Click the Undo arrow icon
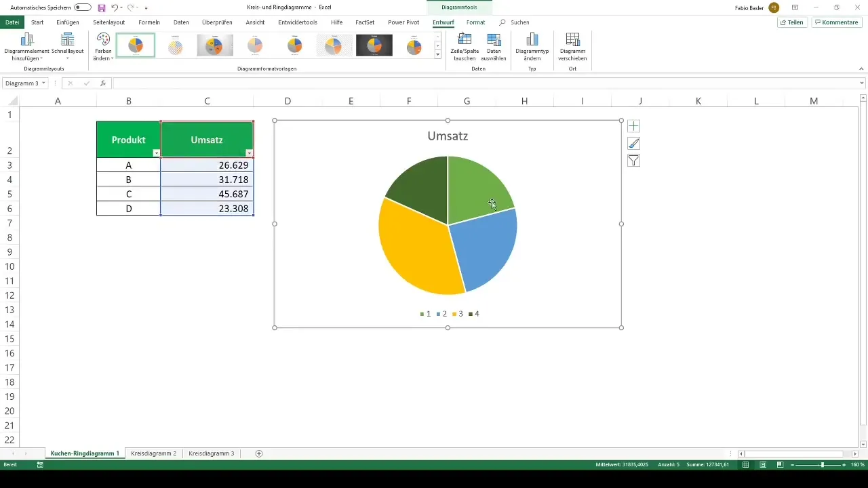The image size is (868, 488). pos(115,7)
